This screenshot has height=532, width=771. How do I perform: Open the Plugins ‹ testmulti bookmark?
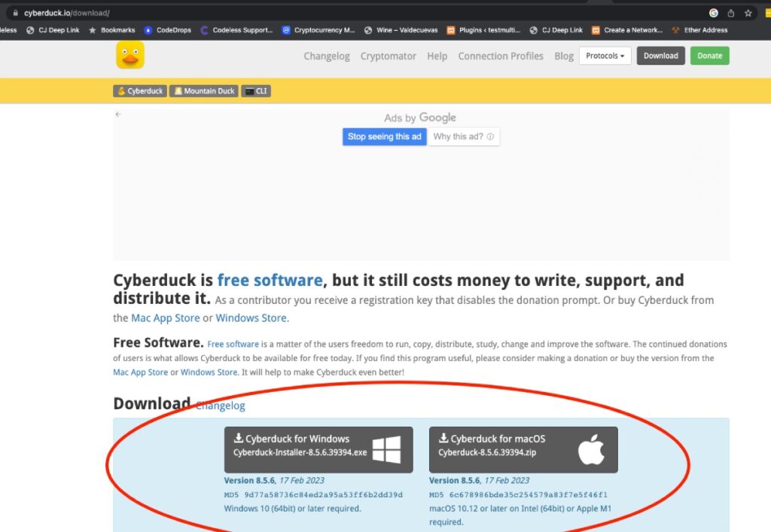click(x=483, y=30)
